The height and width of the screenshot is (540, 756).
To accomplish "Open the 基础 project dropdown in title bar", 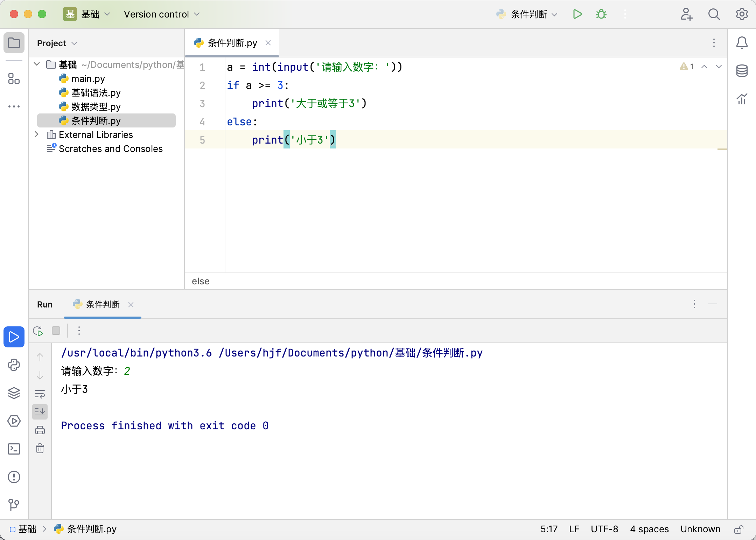I will 87,14.
